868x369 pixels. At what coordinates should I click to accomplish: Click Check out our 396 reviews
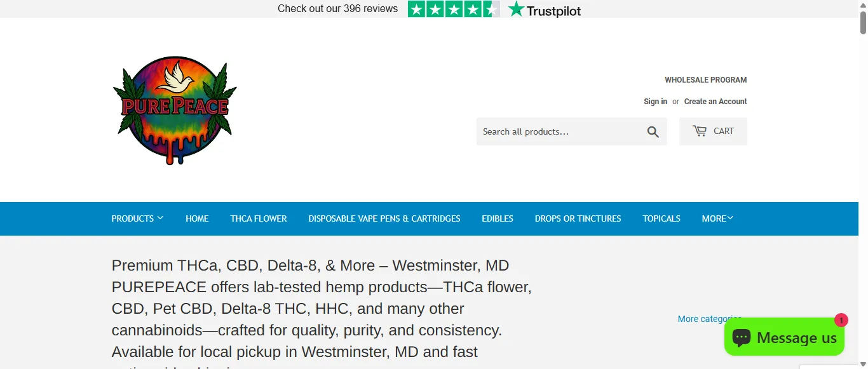(x=337, y=9)
